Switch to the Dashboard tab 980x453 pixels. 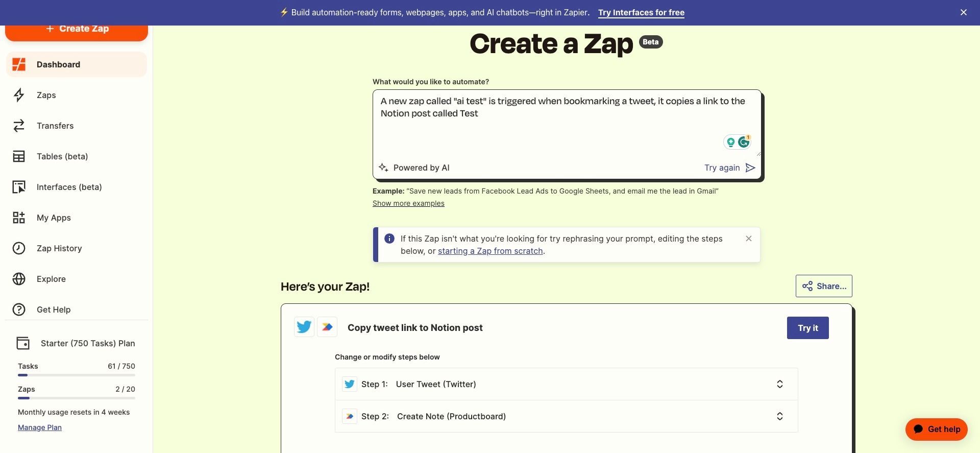(58, 64)
